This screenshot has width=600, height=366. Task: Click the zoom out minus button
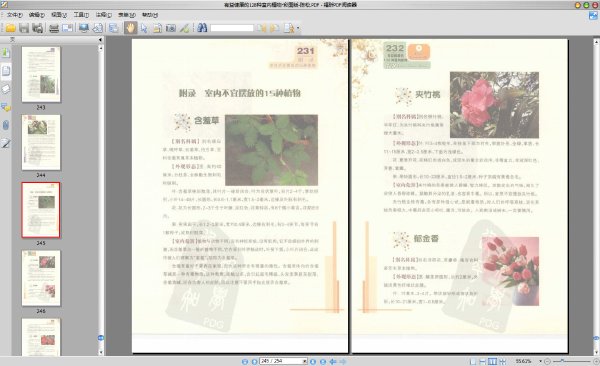547,361
